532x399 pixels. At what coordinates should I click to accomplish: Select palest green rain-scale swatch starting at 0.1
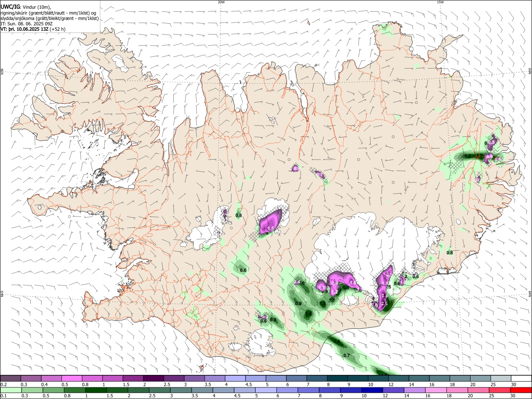click(10, 390)
